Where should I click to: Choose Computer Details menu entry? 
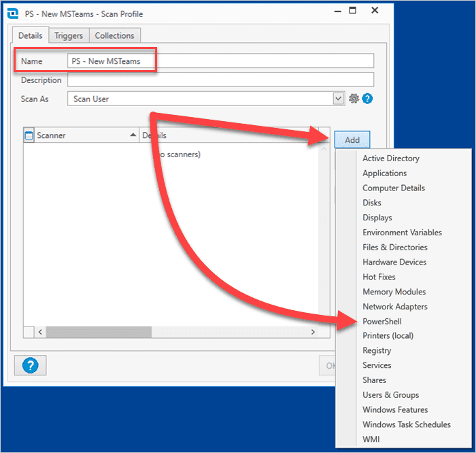coord(394,188)
